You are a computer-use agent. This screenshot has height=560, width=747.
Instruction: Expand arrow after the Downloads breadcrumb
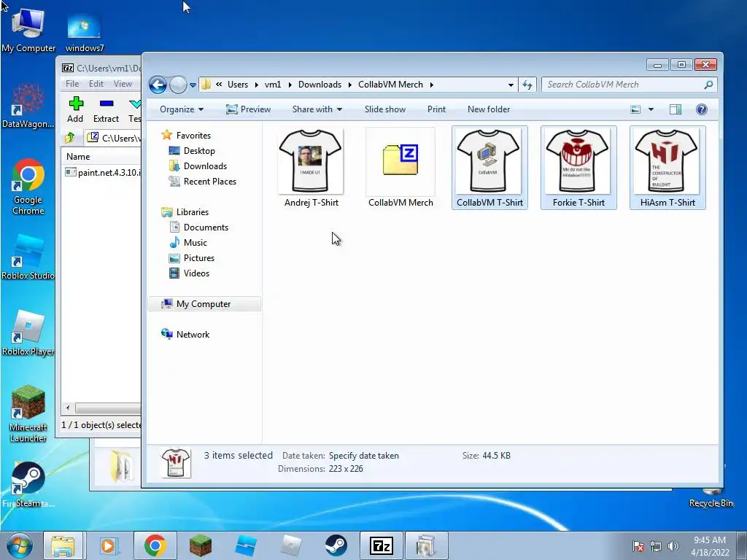point(349,85)
